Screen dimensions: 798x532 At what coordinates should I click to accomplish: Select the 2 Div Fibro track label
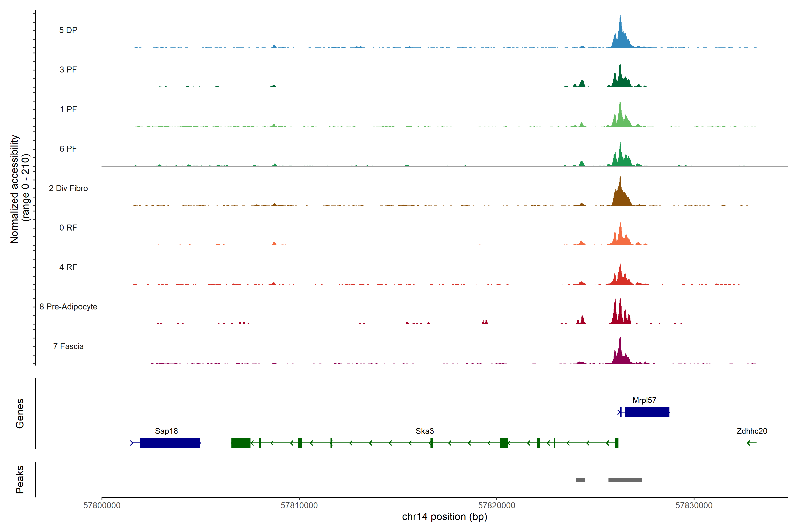coord(68,188)
